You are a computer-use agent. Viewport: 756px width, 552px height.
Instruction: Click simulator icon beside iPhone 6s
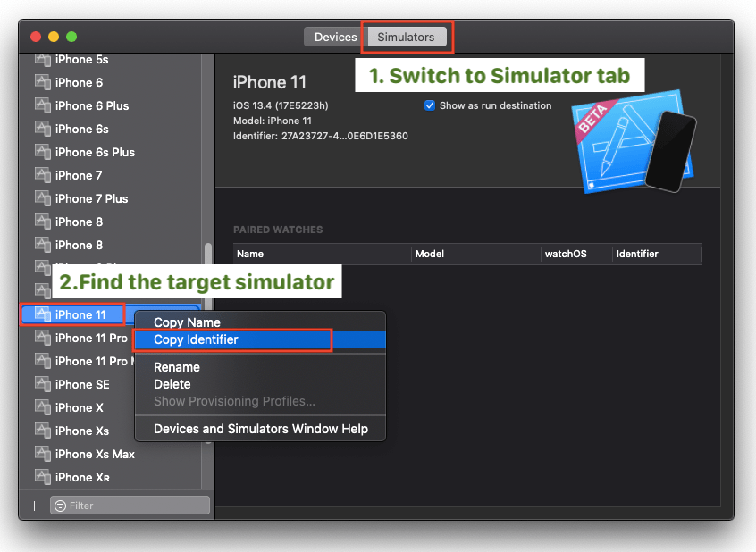pyautogui.click(x=43, y=129)
